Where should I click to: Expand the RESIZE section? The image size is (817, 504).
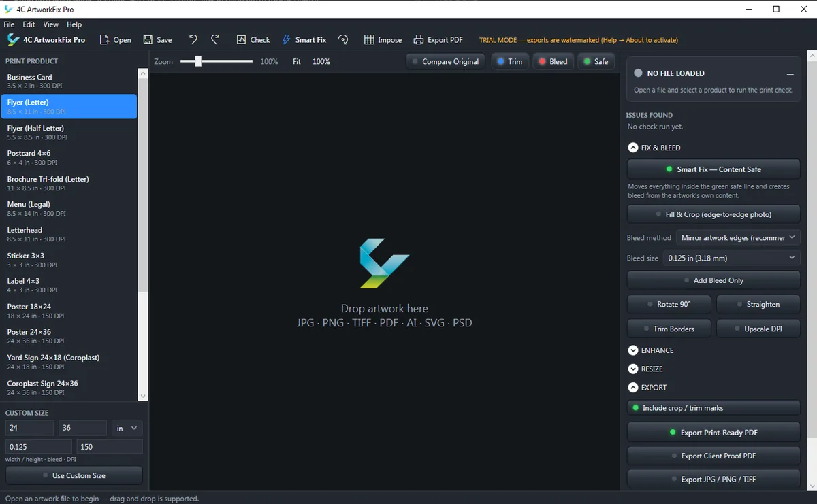633,369
